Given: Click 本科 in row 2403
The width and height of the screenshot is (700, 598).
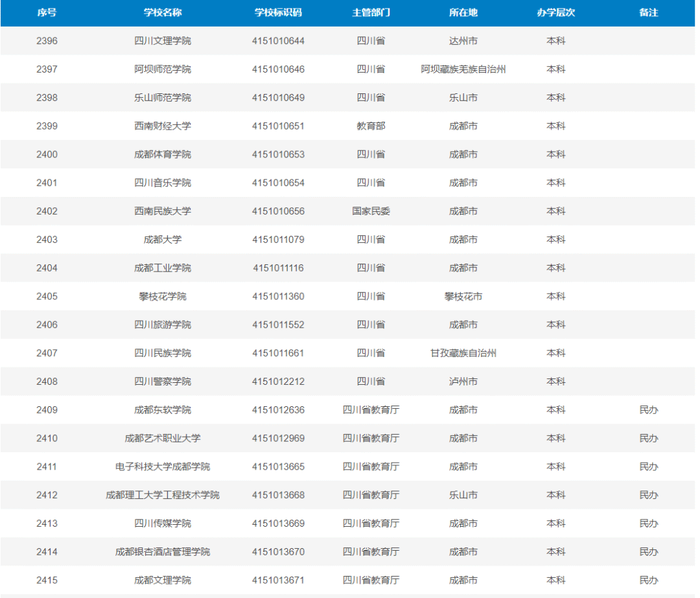Looking at the screenshot, I should tap(556, 240).
